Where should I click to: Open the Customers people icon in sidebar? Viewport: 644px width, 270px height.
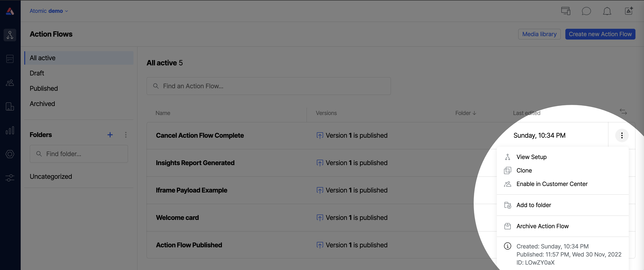[10, 83]
